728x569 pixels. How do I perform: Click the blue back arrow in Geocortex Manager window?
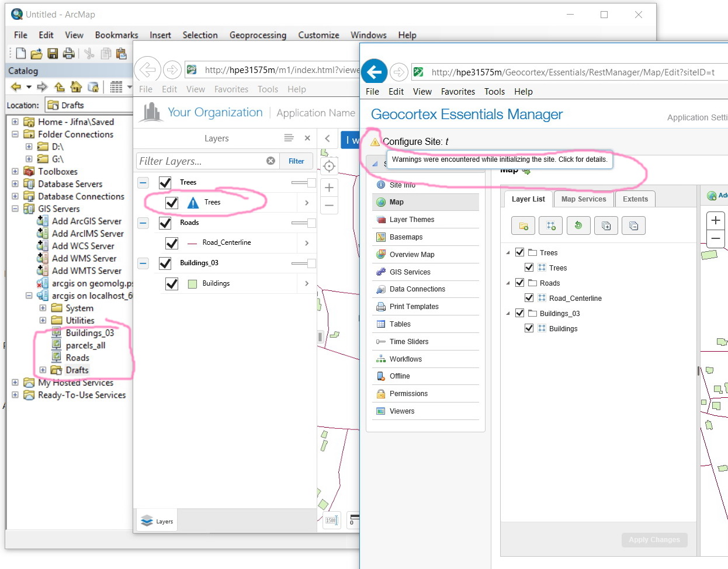click(x=375, y=72)
